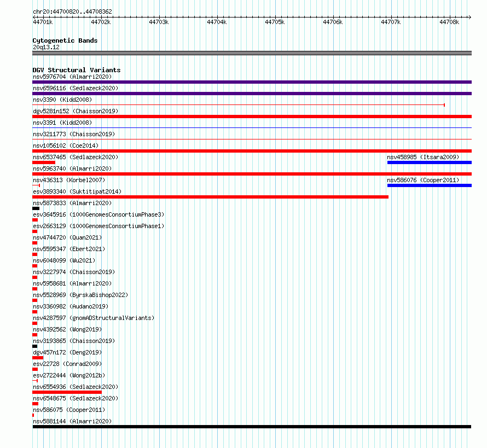Click nsv5881144 (Almarri2020) label
This screenshot has height=448, width=487.
point(72,421)
